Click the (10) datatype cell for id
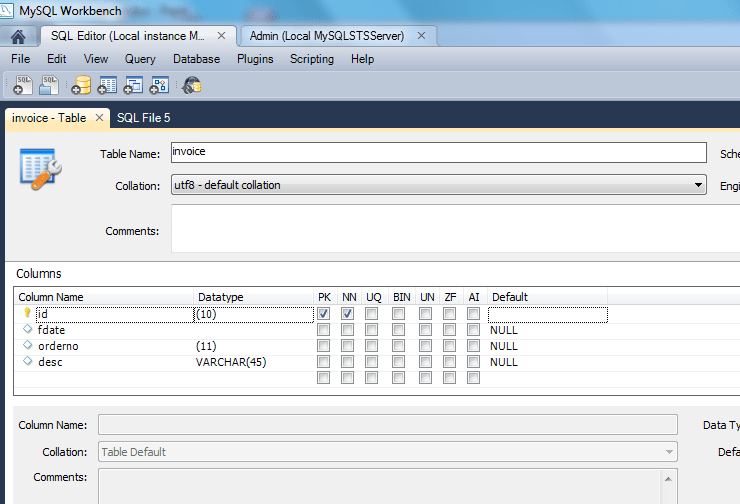This screenshot has width=740, height=504. [254, 314]
